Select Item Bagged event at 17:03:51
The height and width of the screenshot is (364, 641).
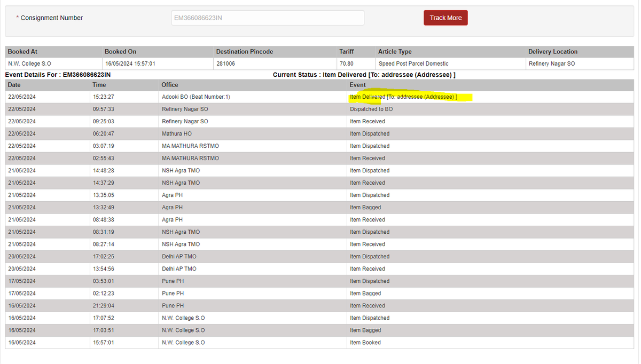coord(490,330)
